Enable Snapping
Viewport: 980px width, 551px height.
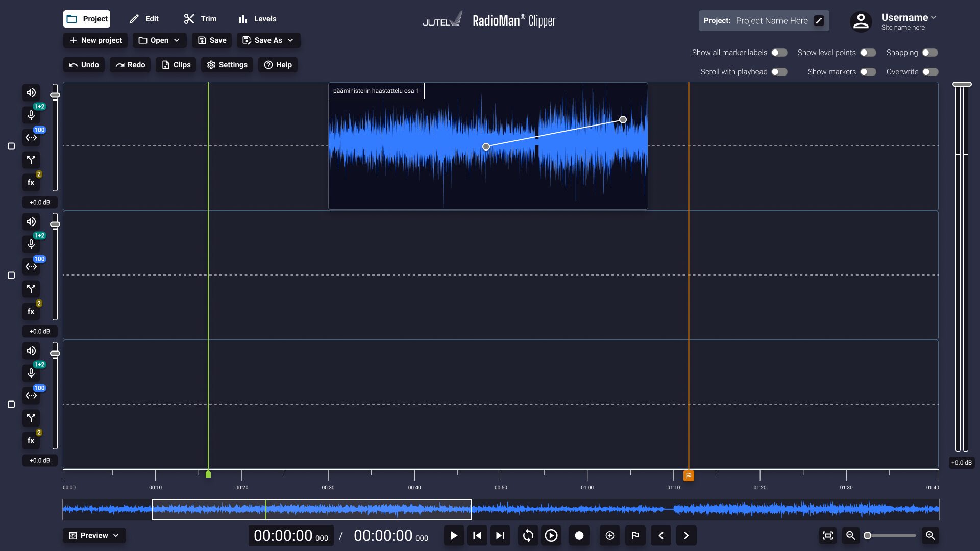click(930, 53)
